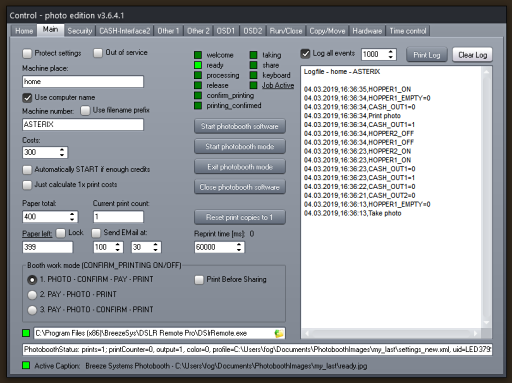Viewport: 512px width, 383px height.
Task: Click green indicator beside program path
Action: pyautogui.click(x=26, y=333)
